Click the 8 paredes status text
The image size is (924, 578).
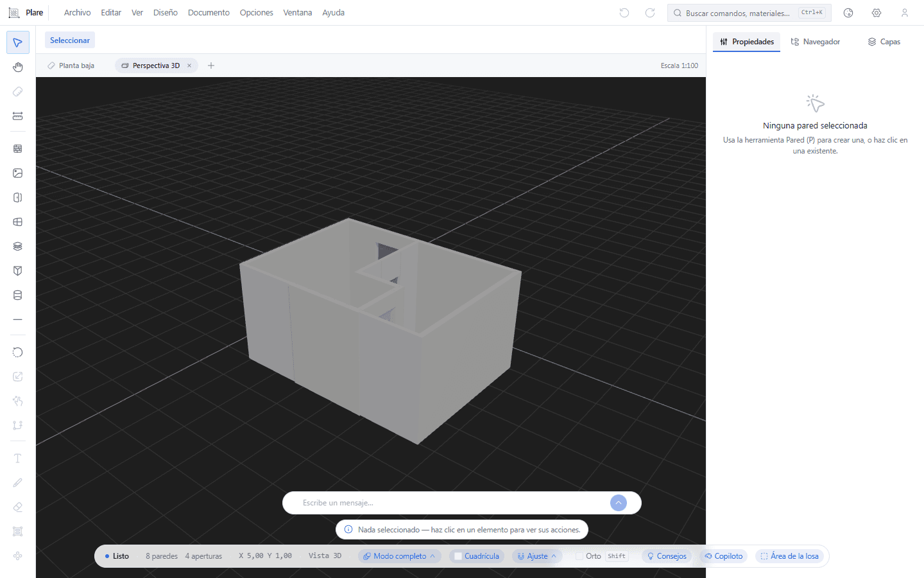pos(162,556)
